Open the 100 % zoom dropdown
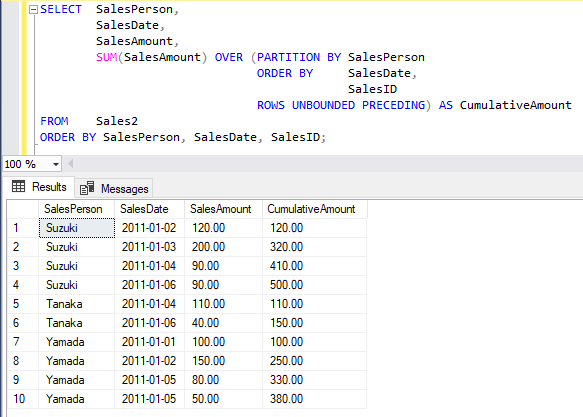This screenshot has height=417, width=583. [56, 164]
